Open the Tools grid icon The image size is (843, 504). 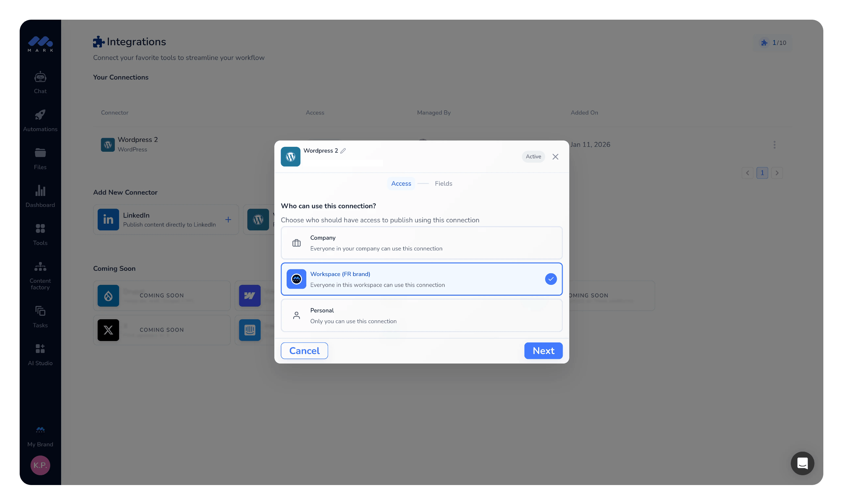pyautogui.click(x=40, y=229)
